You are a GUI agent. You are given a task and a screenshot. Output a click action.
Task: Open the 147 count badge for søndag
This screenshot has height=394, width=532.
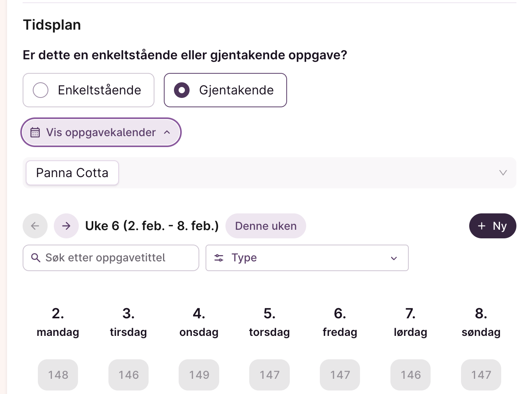(481, 375)
